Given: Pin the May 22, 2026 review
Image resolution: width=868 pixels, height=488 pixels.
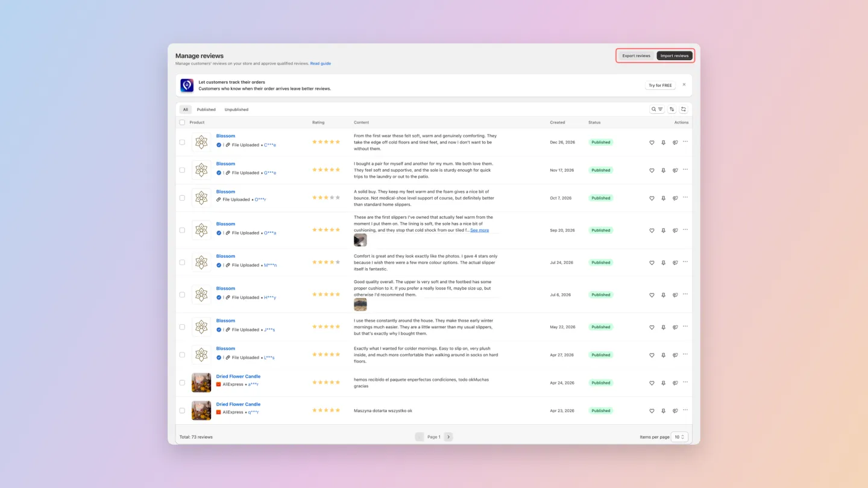Looking at the screenshot, I should [663, 327].
